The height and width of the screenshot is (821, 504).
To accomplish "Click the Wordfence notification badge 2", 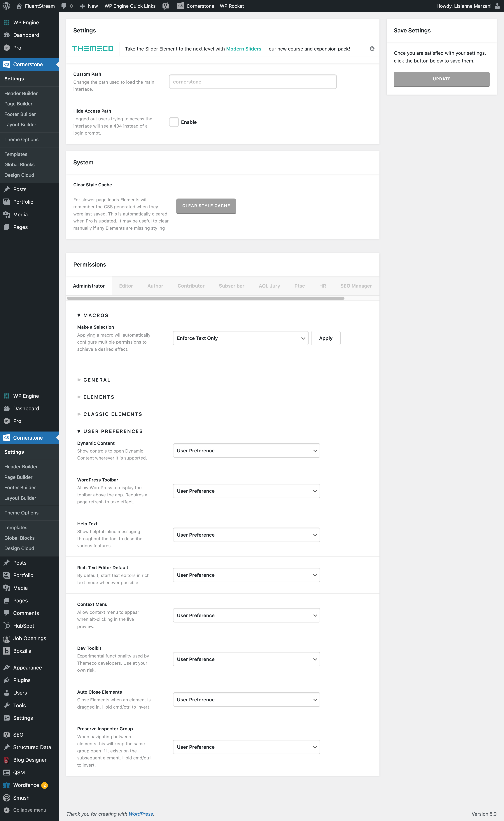I will click(x=44, y=785).
